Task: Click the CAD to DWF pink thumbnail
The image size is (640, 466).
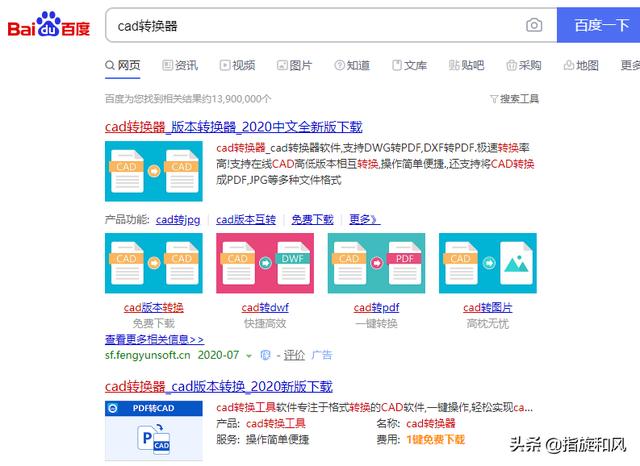Action: pyautogui.click(x=265, y=263)
